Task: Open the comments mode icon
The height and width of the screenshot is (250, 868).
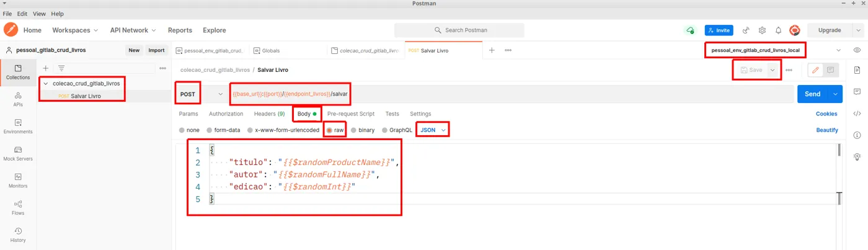Action: click(x=830, y=70)
